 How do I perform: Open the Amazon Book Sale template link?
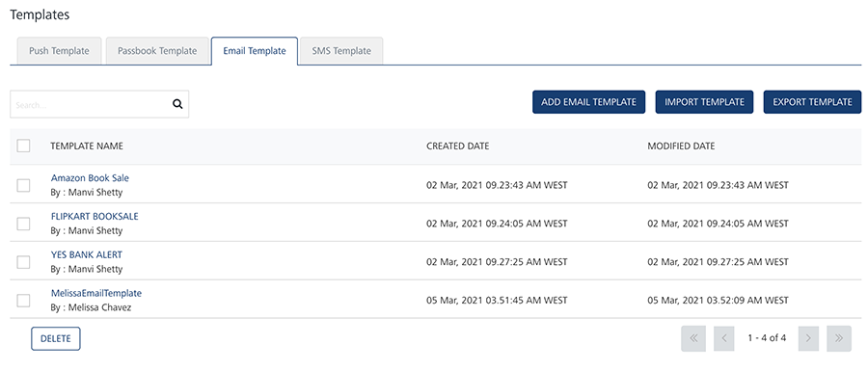(90, 178)
